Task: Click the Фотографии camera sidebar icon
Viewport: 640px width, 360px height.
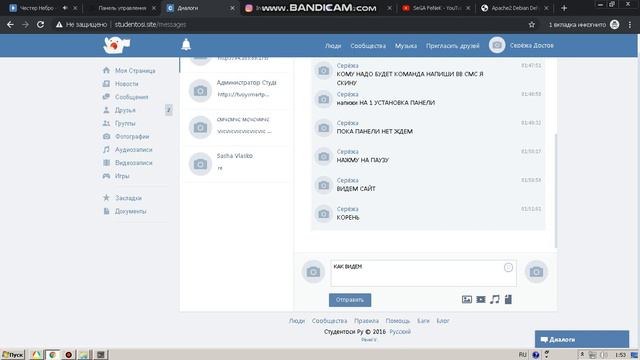Action: (x=107, y=136)
